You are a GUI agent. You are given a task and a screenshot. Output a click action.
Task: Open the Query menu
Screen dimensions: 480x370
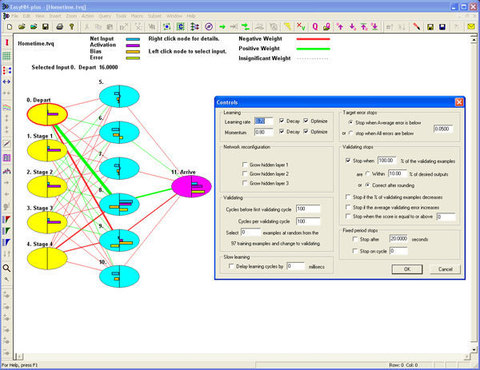(105, 16)
